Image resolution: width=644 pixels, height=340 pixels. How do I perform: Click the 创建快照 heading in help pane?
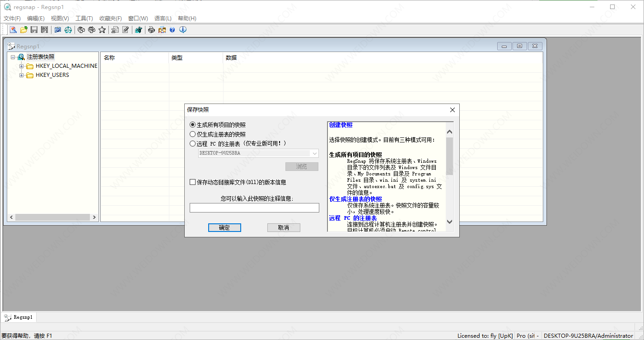[x=341, y=125]
